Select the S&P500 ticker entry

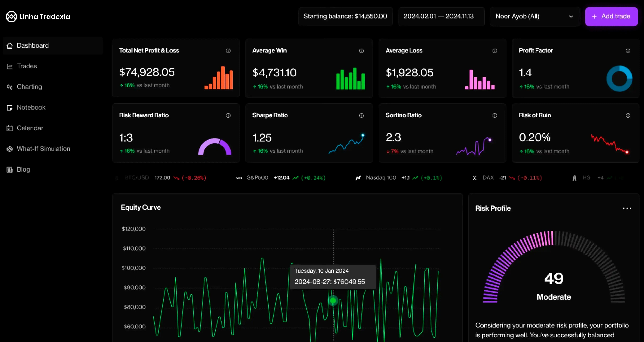coord(258,177)
